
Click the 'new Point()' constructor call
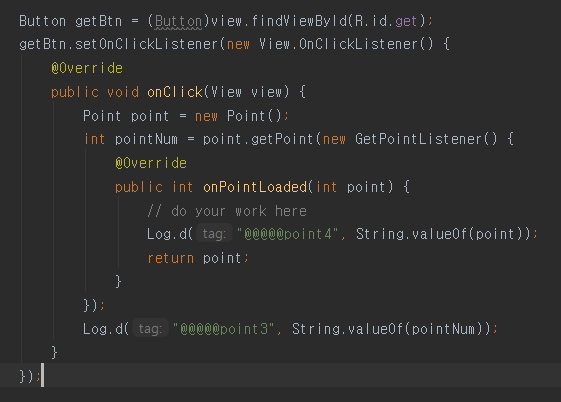tap(239, 116)
